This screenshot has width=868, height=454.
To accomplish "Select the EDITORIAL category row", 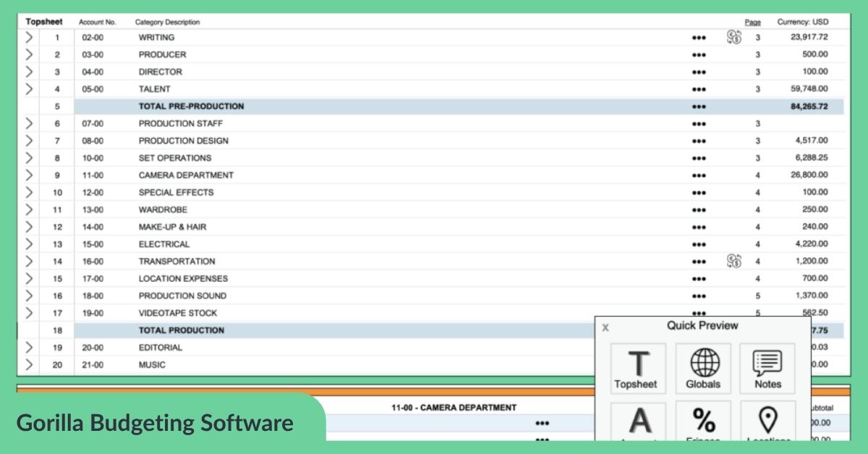I will (161, 348).
